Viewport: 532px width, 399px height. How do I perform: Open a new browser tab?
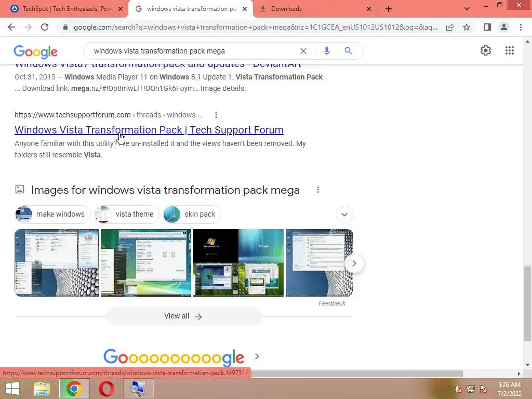coord(389,9)
